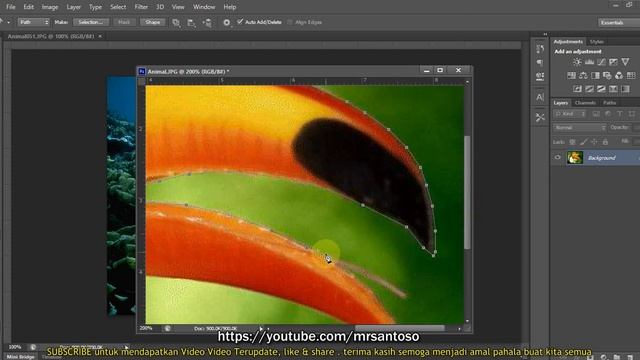Open the Path mode dropdown

[33, 22]
